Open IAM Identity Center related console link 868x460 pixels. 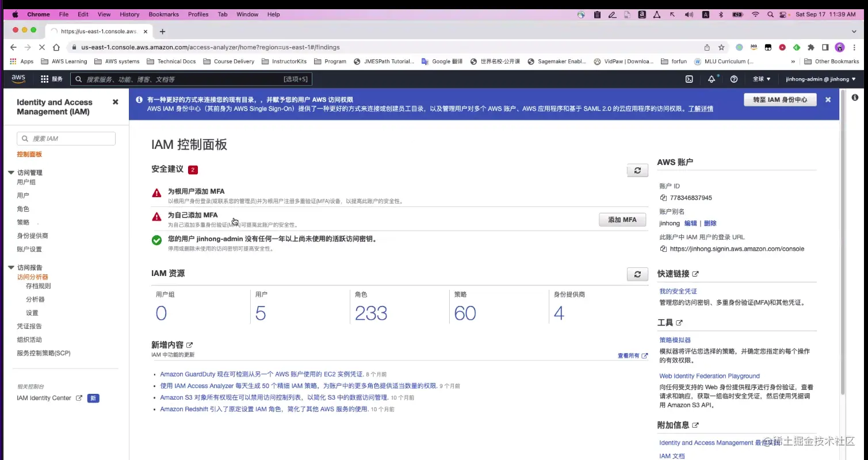49,398
